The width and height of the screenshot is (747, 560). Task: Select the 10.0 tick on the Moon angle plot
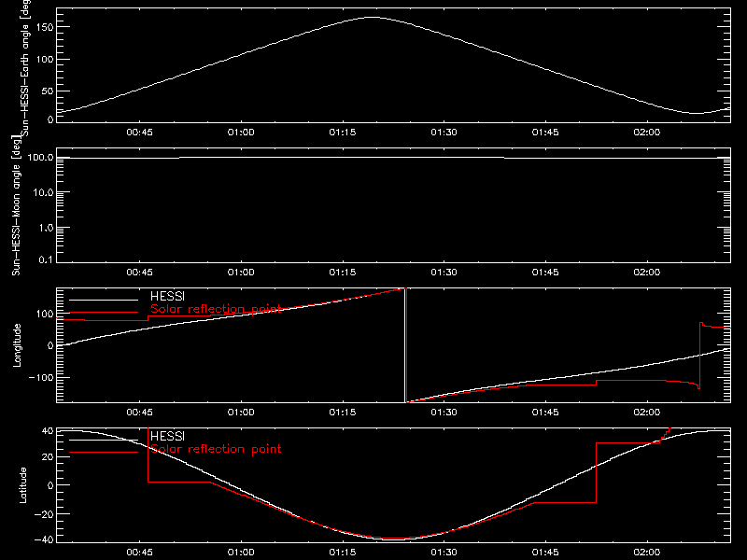point(43,192)
